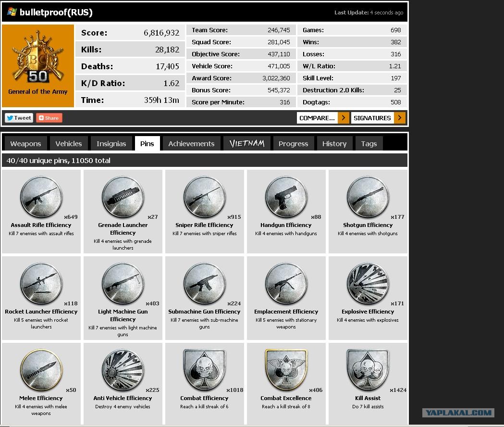Viewport: 504px width, 427px height.
Task: Open the Weapons tab
Action: click(25, 143)
